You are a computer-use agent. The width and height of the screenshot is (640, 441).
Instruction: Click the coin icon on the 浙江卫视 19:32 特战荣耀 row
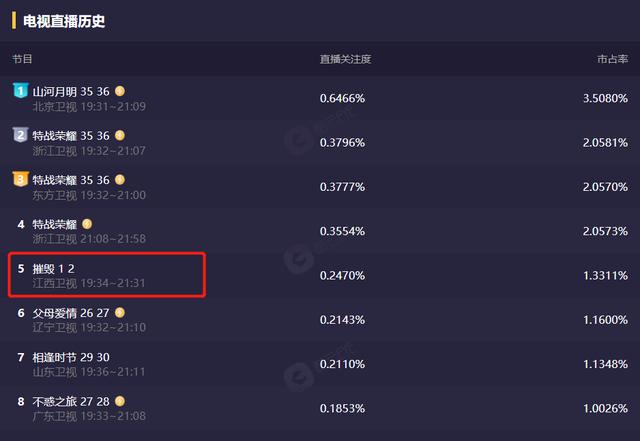coord(120,135)
